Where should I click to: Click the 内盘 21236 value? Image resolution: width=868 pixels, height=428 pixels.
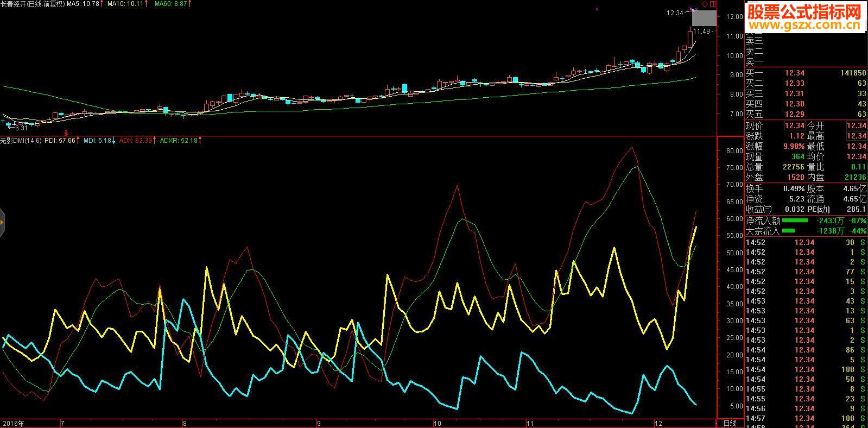[x=855, y=177]
